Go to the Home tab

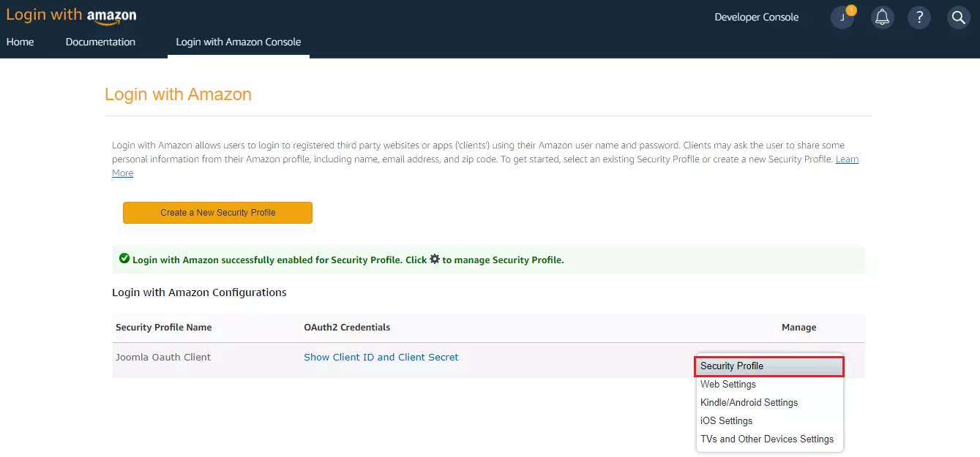click(20, 42)
